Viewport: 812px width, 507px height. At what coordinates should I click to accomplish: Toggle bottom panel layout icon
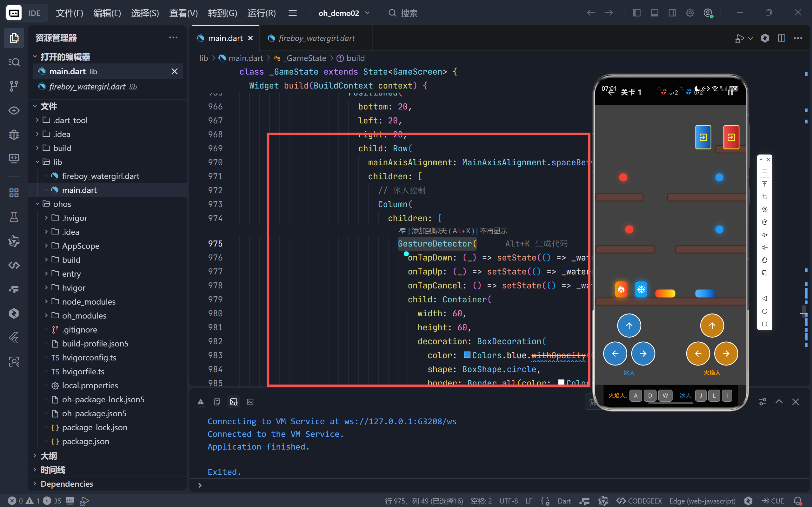point(654,13)
